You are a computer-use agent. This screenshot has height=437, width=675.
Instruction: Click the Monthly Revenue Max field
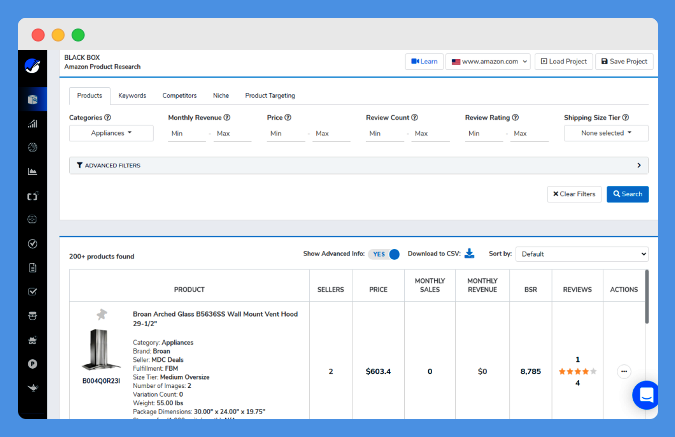click(x=232, y=134)
